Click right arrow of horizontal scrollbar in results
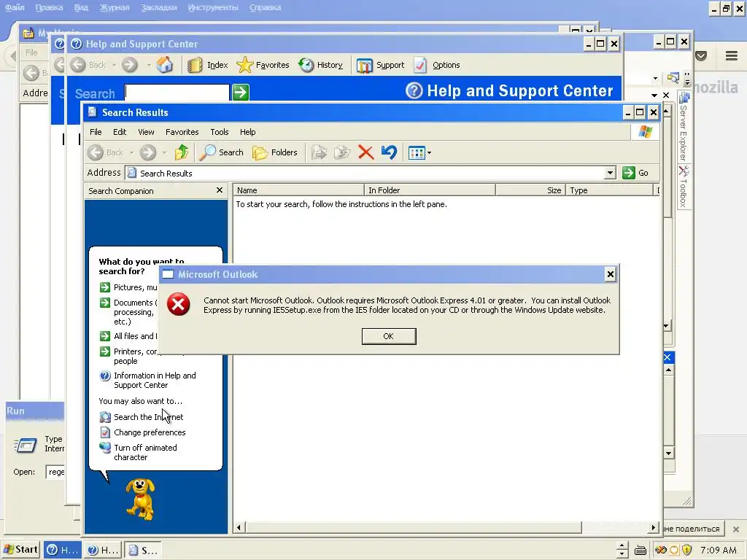 click(654, 527)
